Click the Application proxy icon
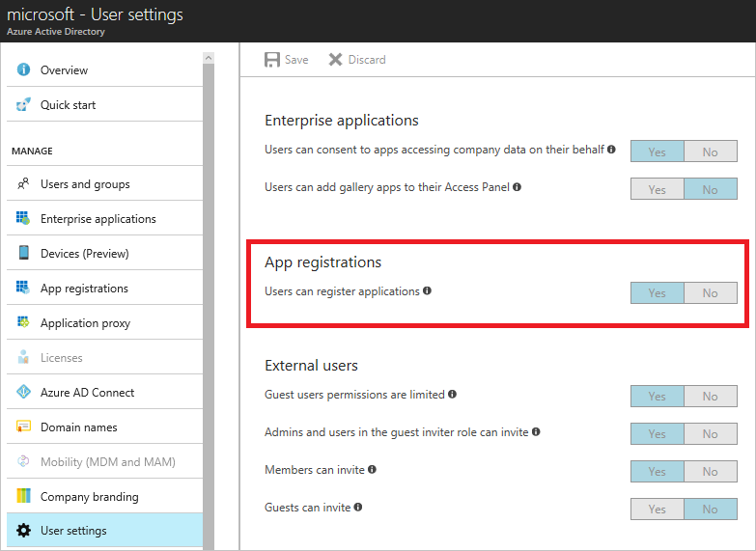The height and width of the screenshot is (551, 756). (x=23, y=322)
